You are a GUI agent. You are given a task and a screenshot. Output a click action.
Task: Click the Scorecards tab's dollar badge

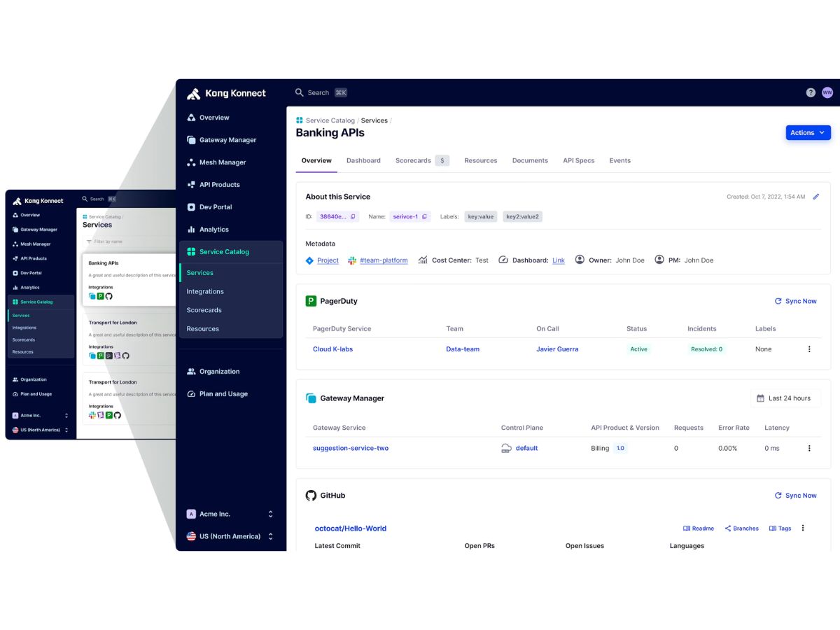click(x=442, y=160)
